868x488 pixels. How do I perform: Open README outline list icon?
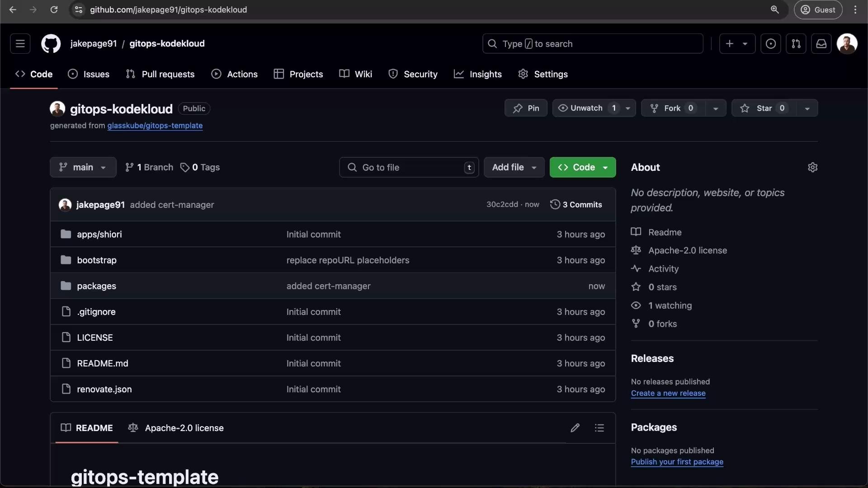point(599,428)
